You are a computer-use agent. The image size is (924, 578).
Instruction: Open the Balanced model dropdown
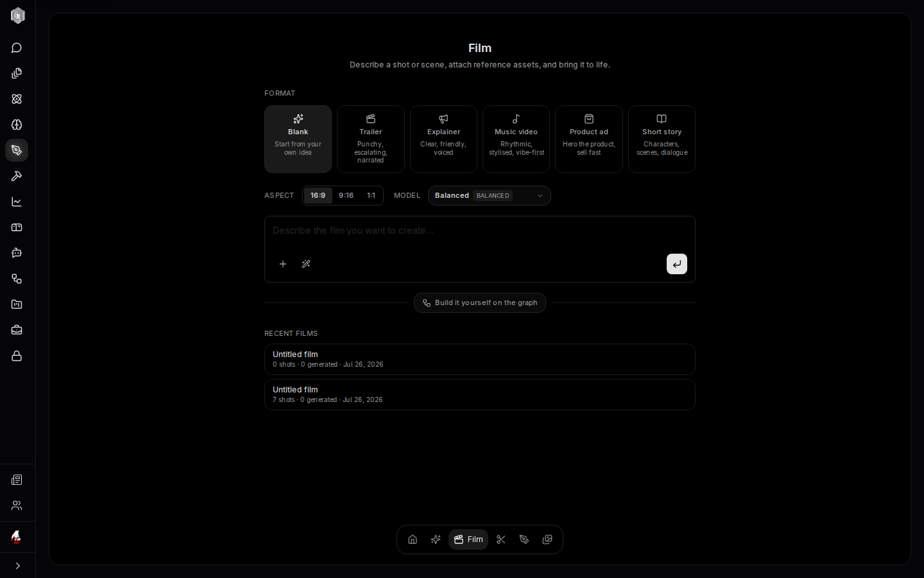490,196
